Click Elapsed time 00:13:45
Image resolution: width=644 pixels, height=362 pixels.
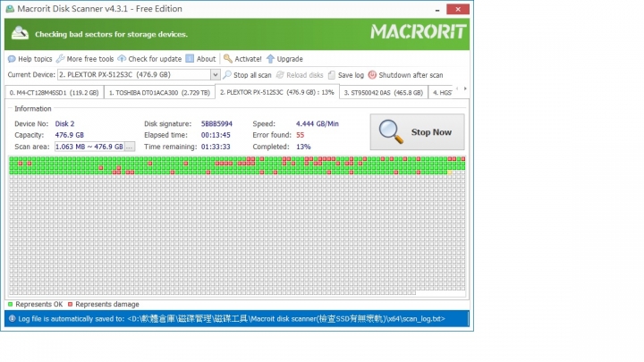click(x=216, y=135)
